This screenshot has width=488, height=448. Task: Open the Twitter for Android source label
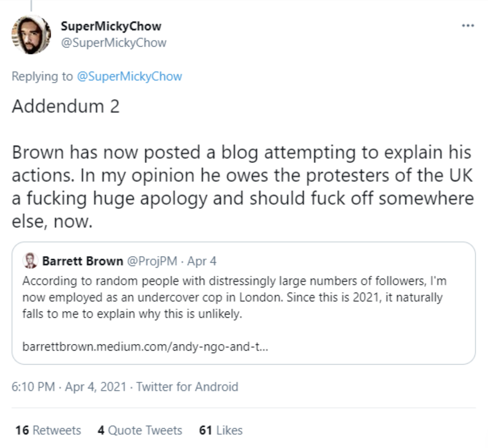point(187,387)
